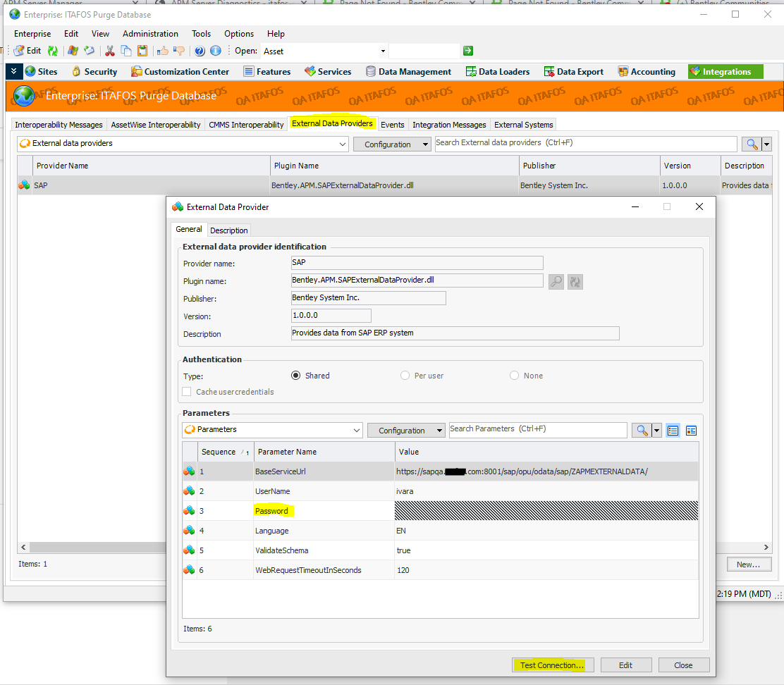Open the Security module
This screenshot has width=784, height=685.
(x=94, y=71)
